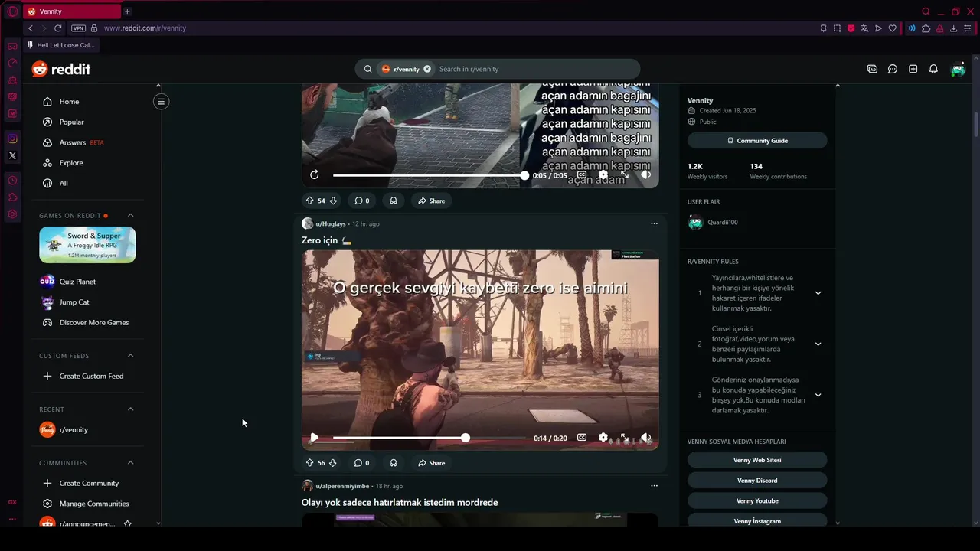The image size is (980, 551).
Task: Click the Create post plus icon
Action: point(913,69)
